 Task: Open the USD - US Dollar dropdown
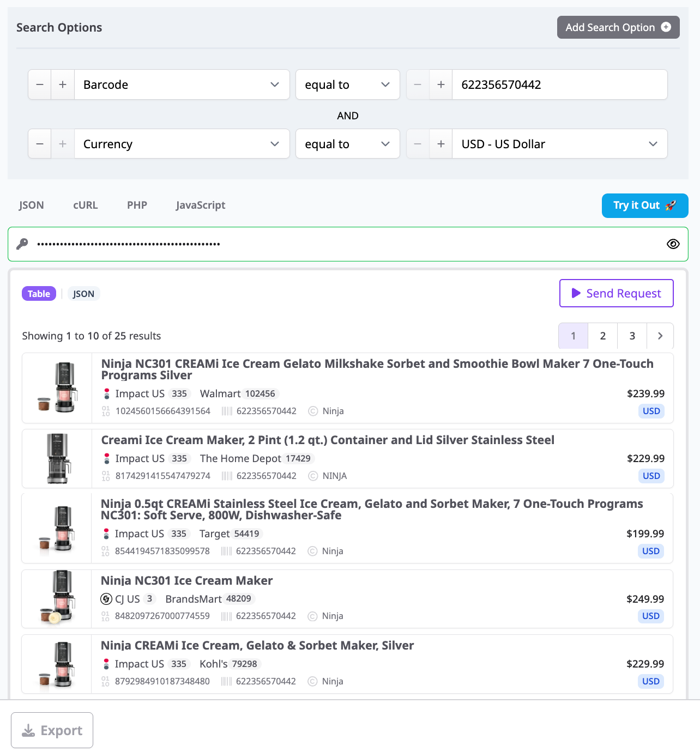tap(560, 144)
